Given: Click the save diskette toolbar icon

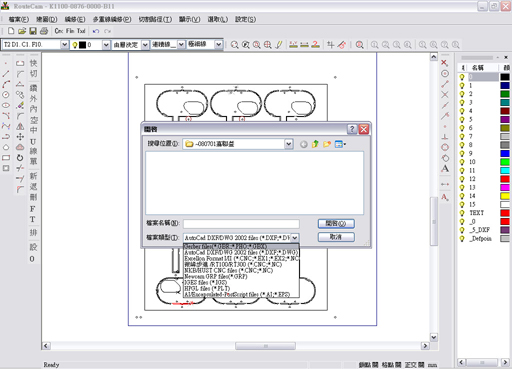Looking at the screenshot, I should [33, 31].
